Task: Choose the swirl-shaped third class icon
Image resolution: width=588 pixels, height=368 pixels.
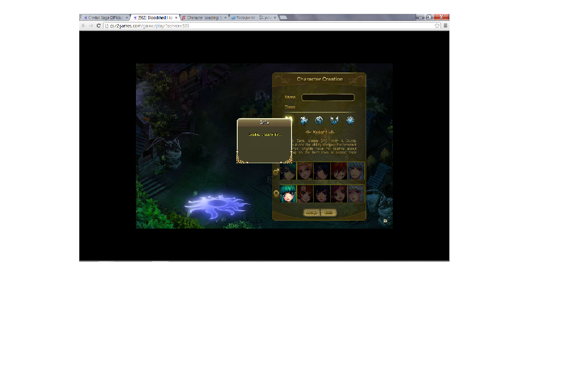Action: pos(319,120)
